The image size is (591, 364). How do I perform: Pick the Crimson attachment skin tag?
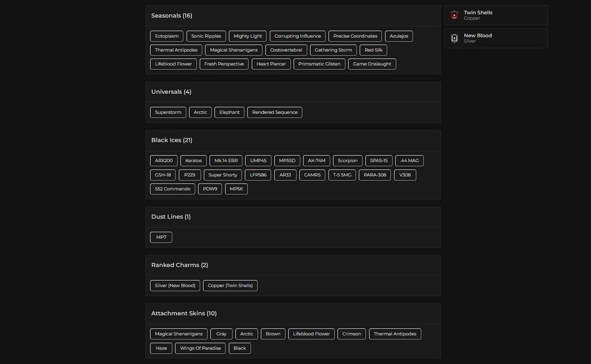point(352,334)
